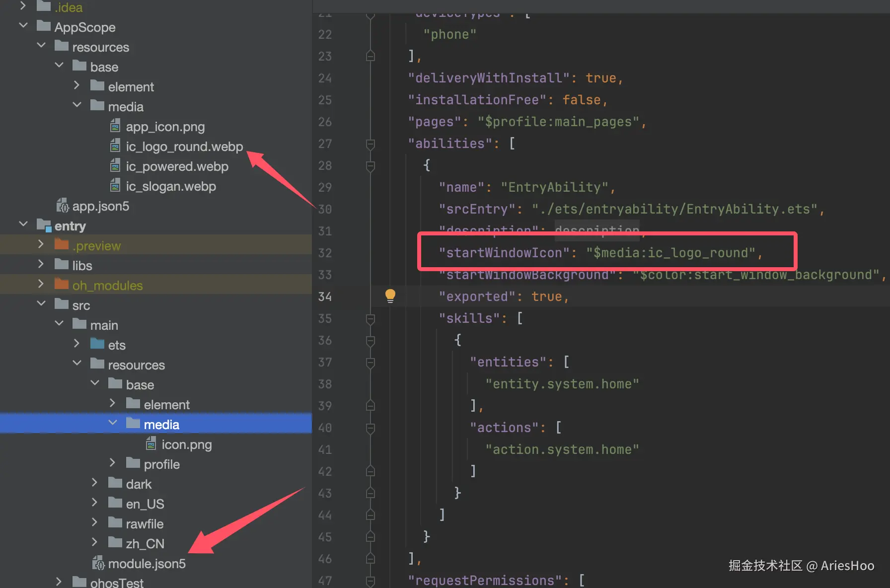Click the icon.png image file icon

[x=151, y=444]
